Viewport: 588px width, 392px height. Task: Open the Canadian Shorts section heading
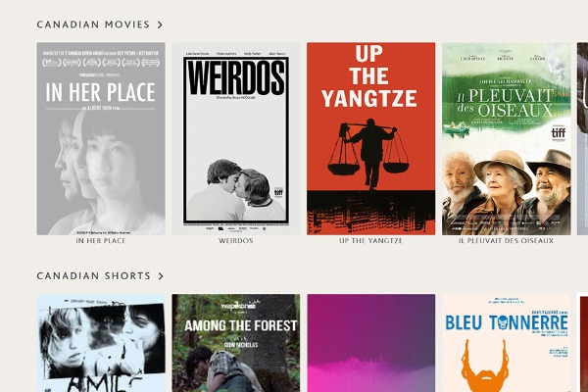(94, 276)
